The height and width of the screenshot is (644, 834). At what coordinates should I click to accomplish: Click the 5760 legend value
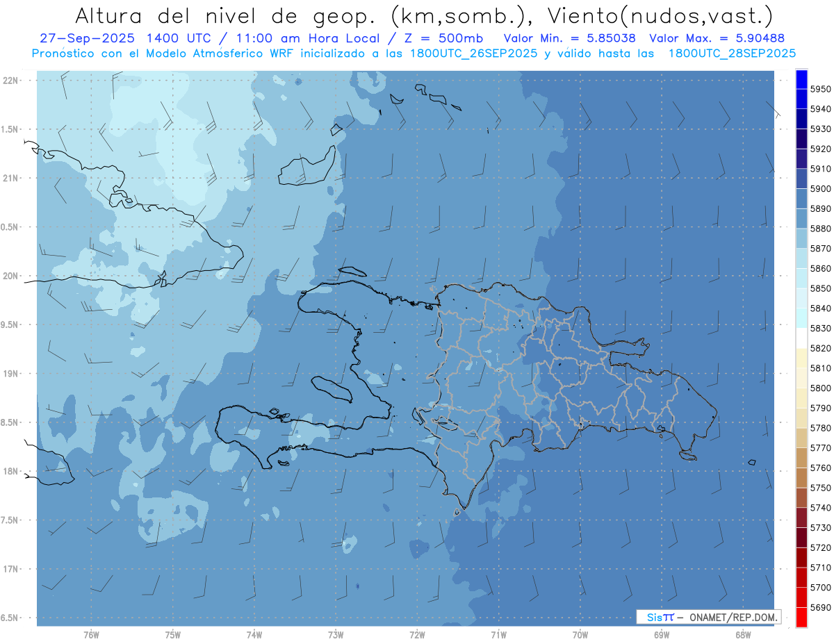pos(820,468)
